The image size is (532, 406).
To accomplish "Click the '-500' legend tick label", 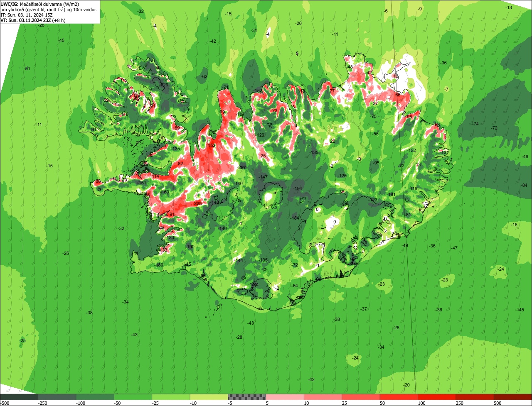I will click(5, 403).
